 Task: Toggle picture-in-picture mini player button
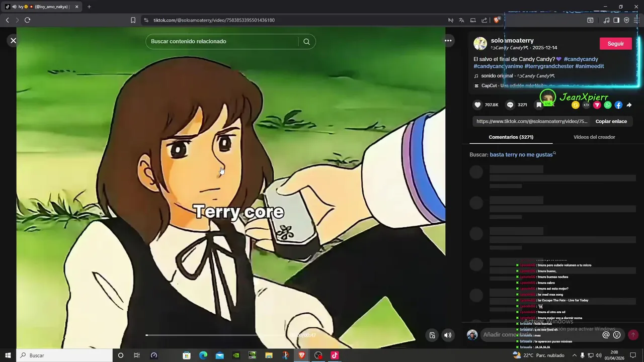click(x=432, y=335)
